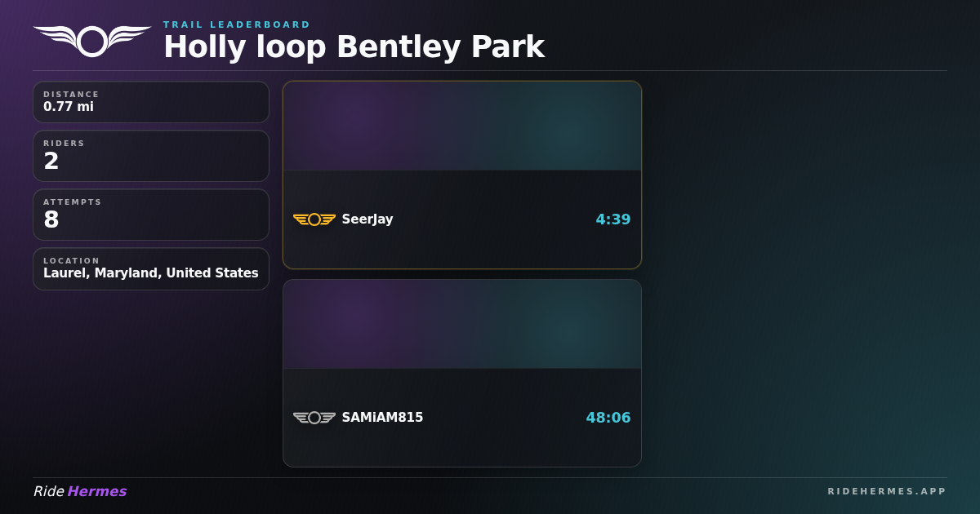
Task: Click the gold winged badge beside SeerJay
Action: click(x=314, y=219)
